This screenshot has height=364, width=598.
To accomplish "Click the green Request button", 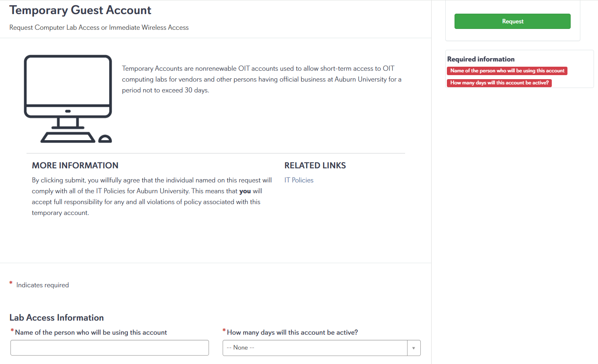I will pyautogui.click(x=512, y=21).
